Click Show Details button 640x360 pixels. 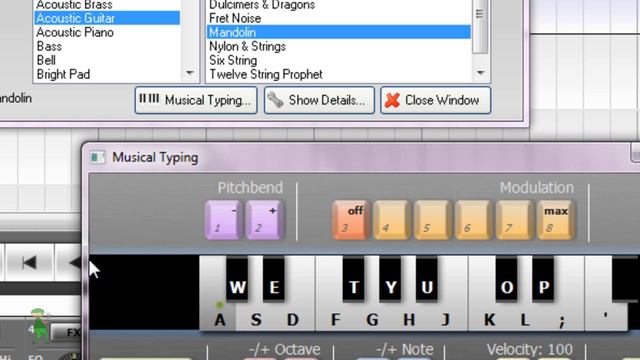tap(319, 100)
